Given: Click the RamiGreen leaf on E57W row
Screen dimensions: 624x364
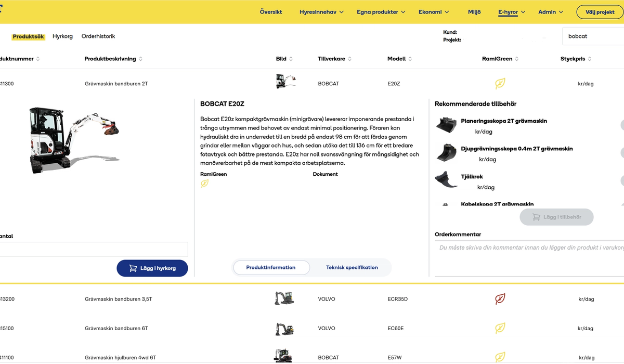Looking at the screenshot, I should [x=500, y=357].
